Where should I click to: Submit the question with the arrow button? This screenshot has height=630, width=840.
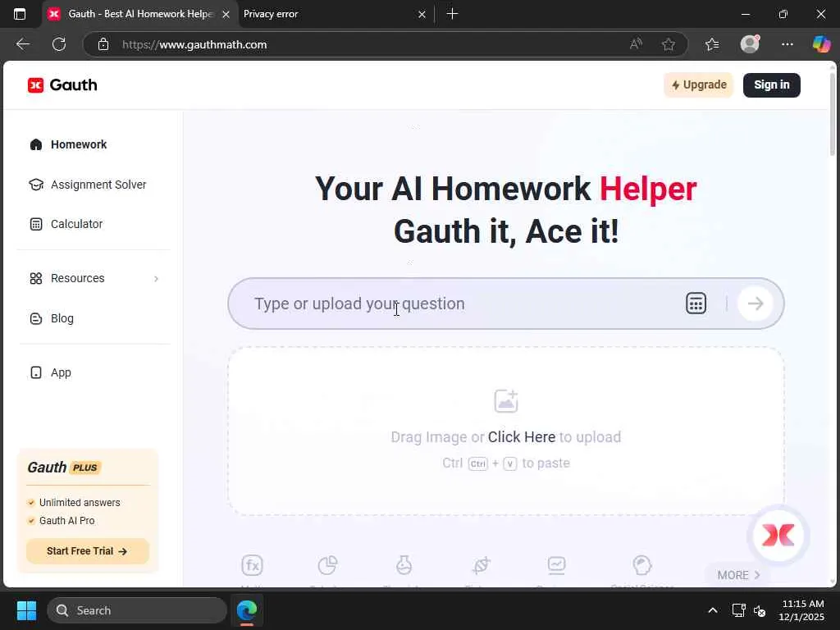756,304
